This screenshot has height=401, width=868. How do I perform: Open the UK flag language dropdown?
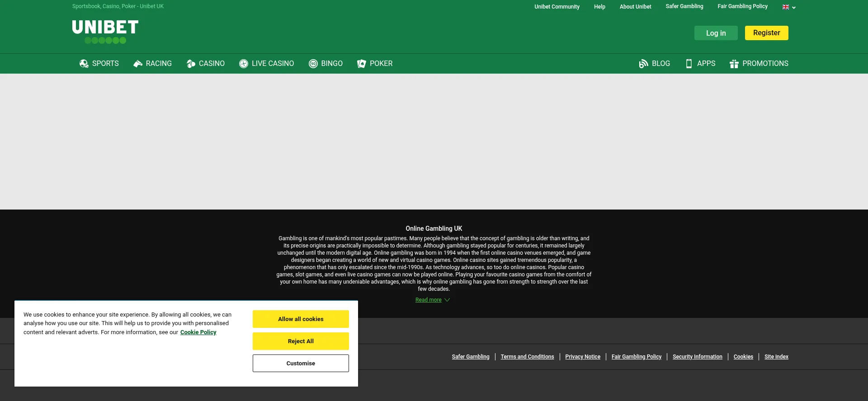point(789,7)
